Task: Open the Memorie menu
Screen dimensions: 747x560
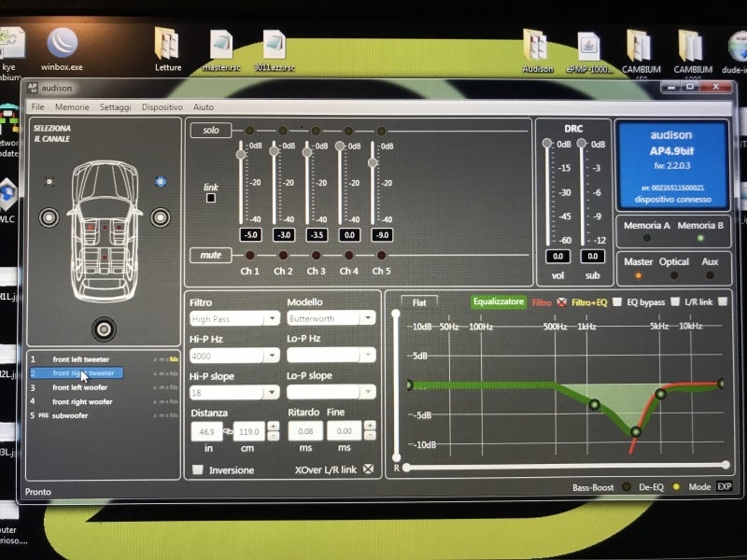Action: [72, 106]
